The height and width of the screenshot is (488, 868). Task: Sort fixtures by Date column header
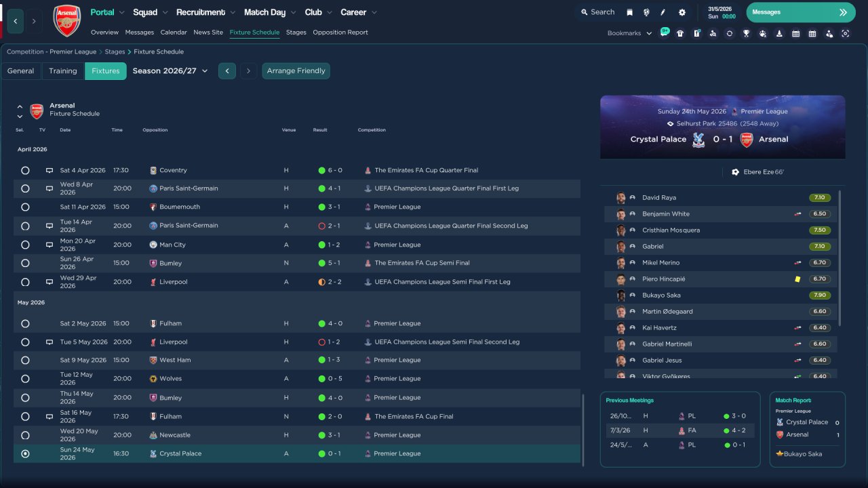click(65, 130)
